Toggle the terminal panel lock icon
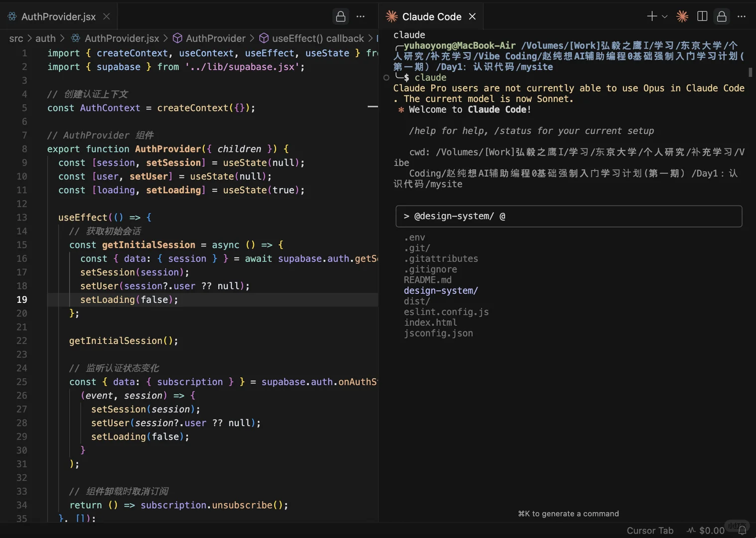Image resolution: width=756 pixels, height=538 pixels. tap(722, 16)
